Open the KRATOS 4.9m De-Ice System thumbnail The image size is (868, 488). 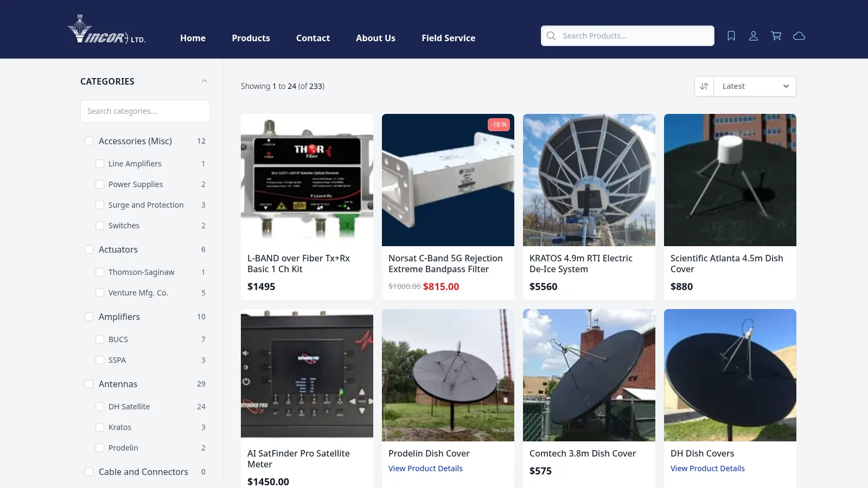(589, 180)
